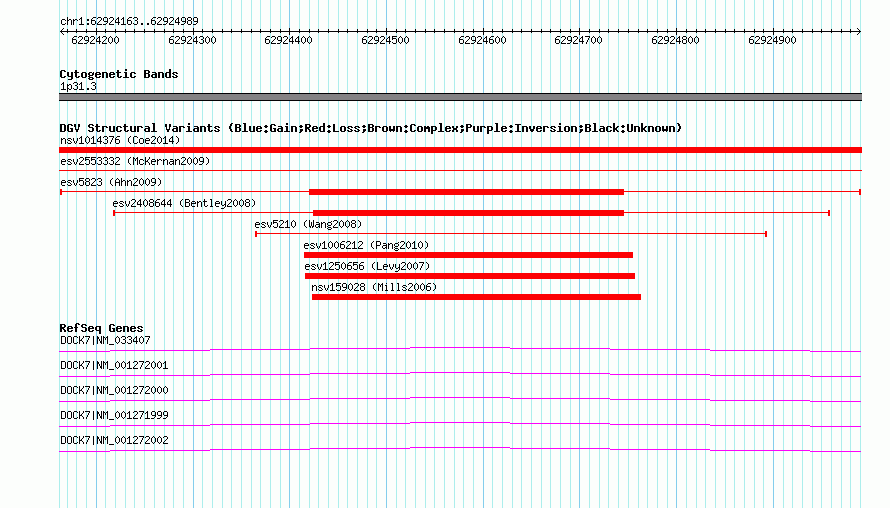Click the thick red esv5823 variant segment
The width and height of the screenshot is (890, 508).
467,192
